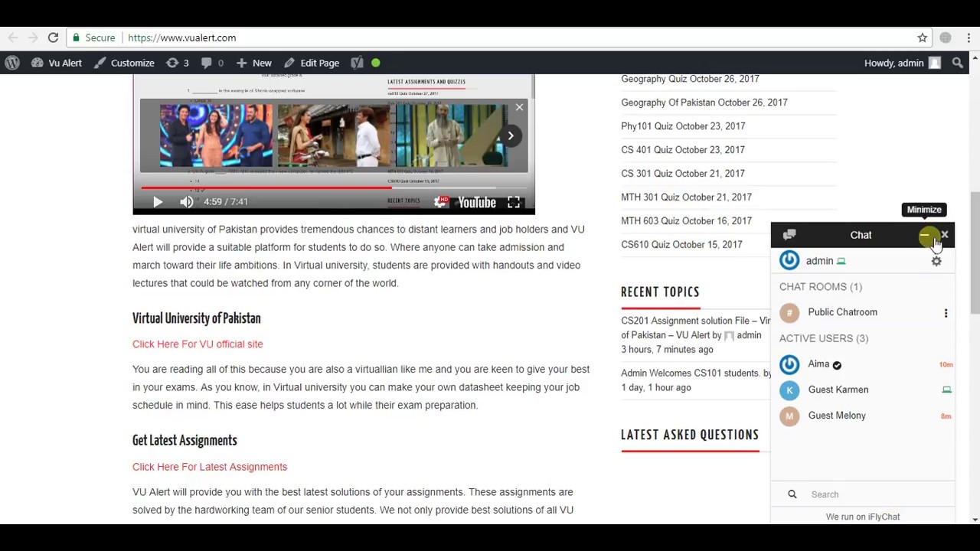Open the Chrome three-dot menu
The height and width of the screenshot is (551, 980).
[969, 37]
